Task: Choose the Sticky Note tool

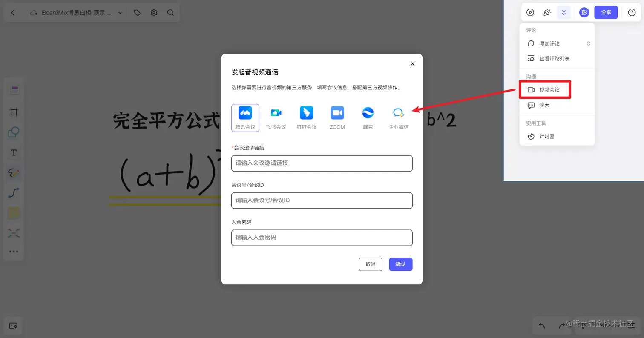Action: coord(14,212)
